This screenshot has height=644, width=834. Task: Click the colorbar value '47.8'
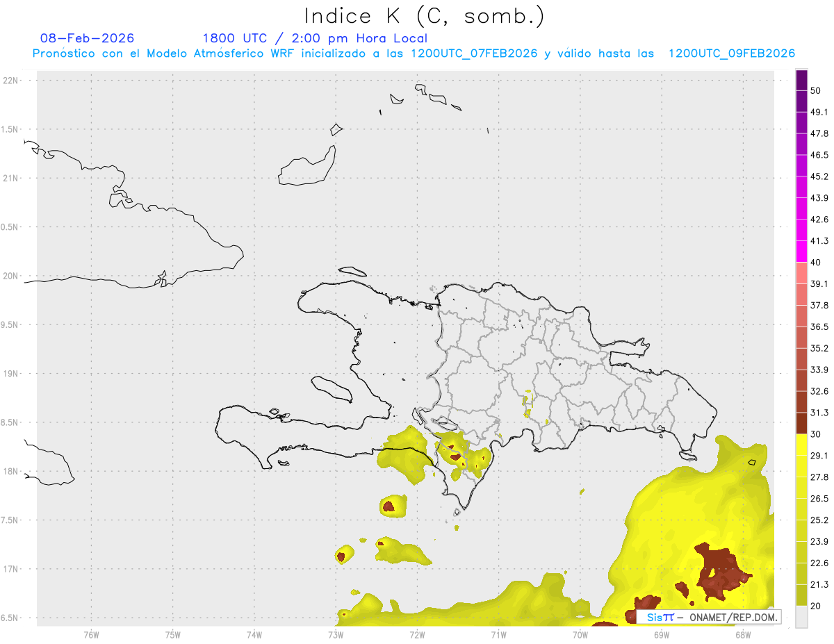coord(819,133)
